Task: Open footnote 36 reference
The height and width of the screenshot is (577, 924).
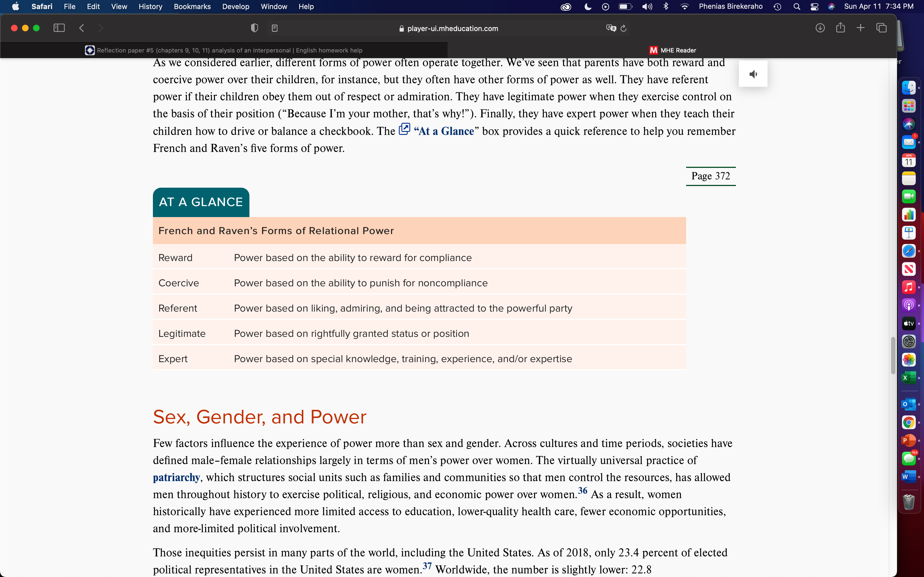Action: pos(582,491)
